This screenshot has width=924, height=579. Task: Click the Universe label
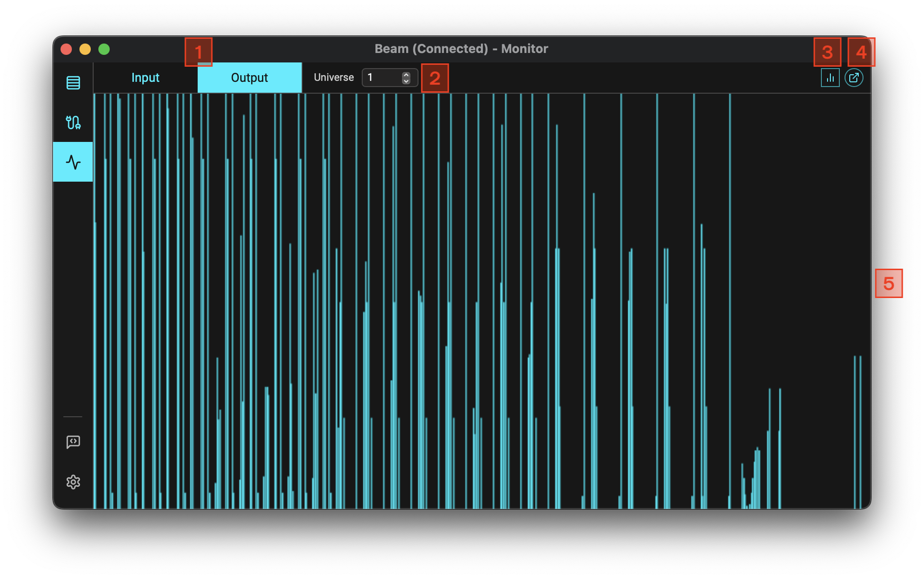pyautogui.click(x=334, y=78)
